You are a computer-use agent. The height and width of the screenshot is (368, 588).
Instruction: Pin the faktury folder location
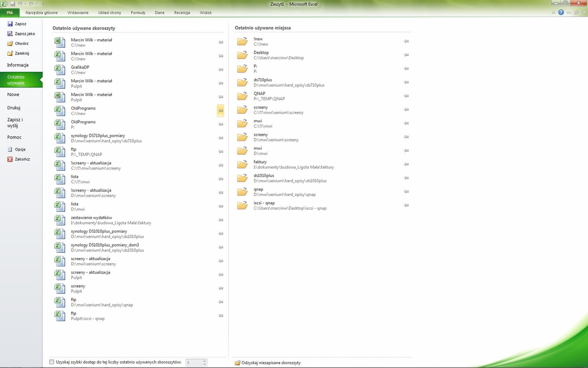(406, 164)
